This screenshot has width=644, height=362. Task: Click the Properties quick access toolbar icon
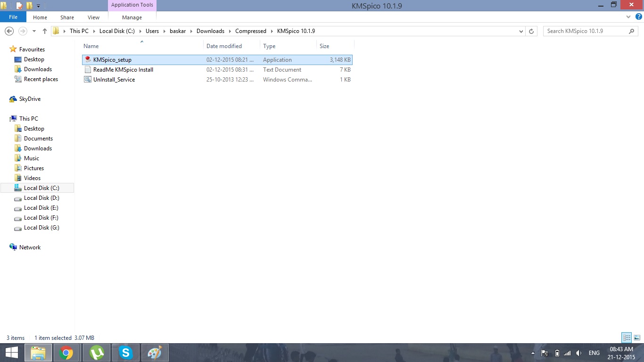(x=19, y=6)
